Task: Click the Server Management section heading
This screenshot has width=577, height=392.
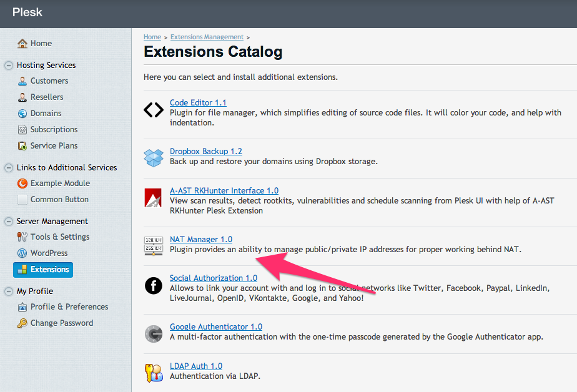Action: pos(52,221)
